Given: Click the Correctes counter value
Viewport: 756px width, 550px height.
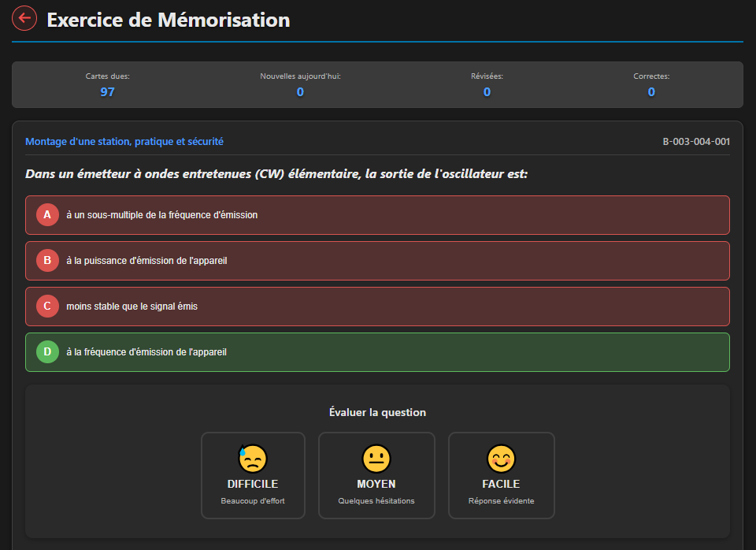Looking at the screenshot, I should [651, 92].
